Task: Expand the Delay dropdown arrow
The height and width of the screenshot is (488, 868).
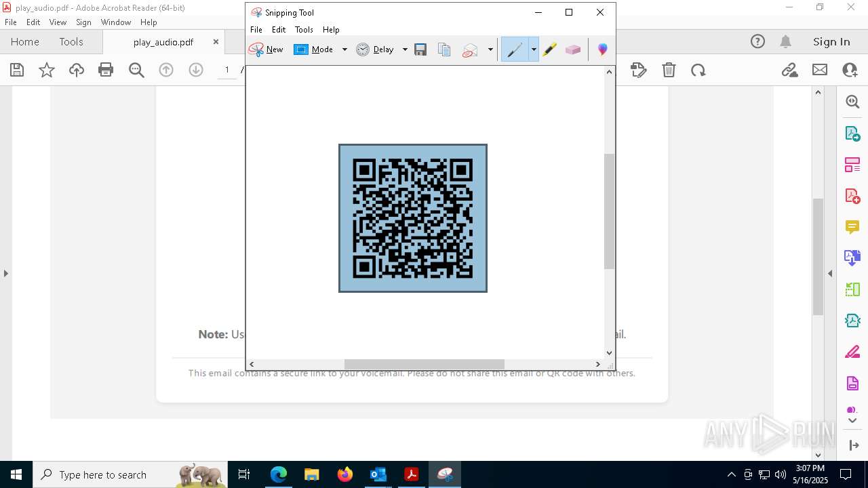Action: pyautogui.click(x=405, y=49)
